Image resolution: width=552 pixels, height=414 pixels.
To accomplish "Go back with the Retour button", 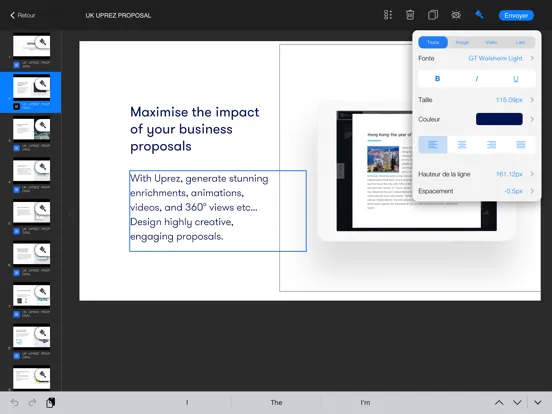I will (x=23, y=15).
